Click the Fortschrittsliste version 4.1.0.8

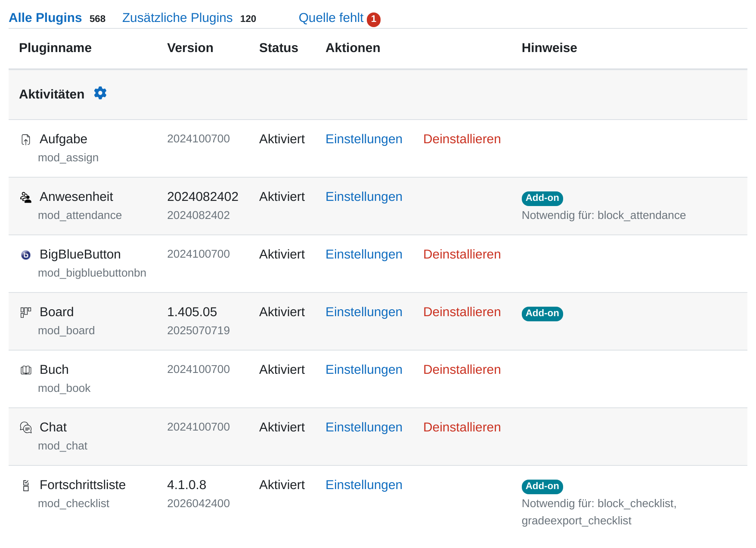tap(186, 485)
